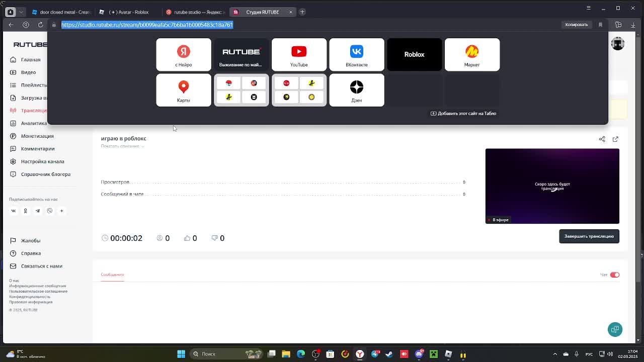644x362 pixels.
Task: Click the Viber social icon
Action: (50, 211)
